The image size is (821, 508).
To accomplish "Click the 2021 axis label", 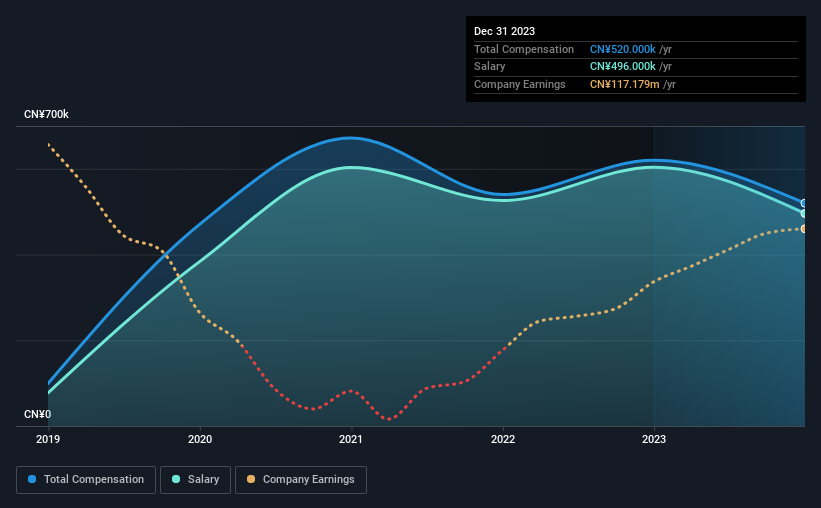I will click(x=351, y=439).
